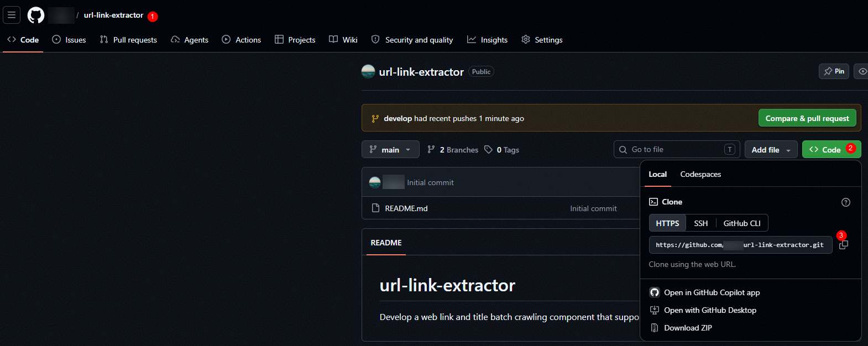This screenshot has height=346, width=868.
Task: Copy clone URL to clipboard icon
Action: [844, 245]
